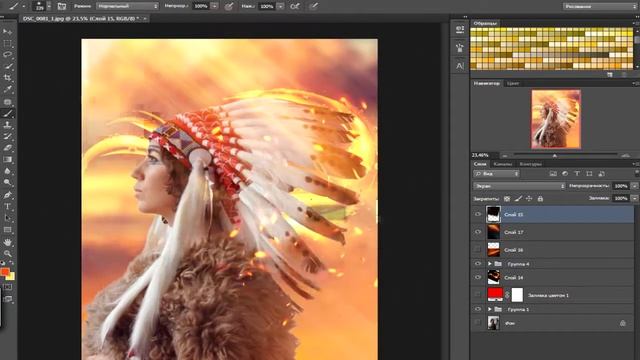Toggle pressure for opacity icon
640x360 pixels.
tap(229, 6)
